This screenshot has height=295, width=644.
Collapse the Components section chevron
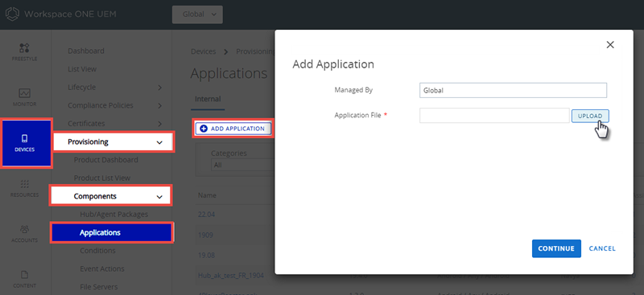pos(159,196)
